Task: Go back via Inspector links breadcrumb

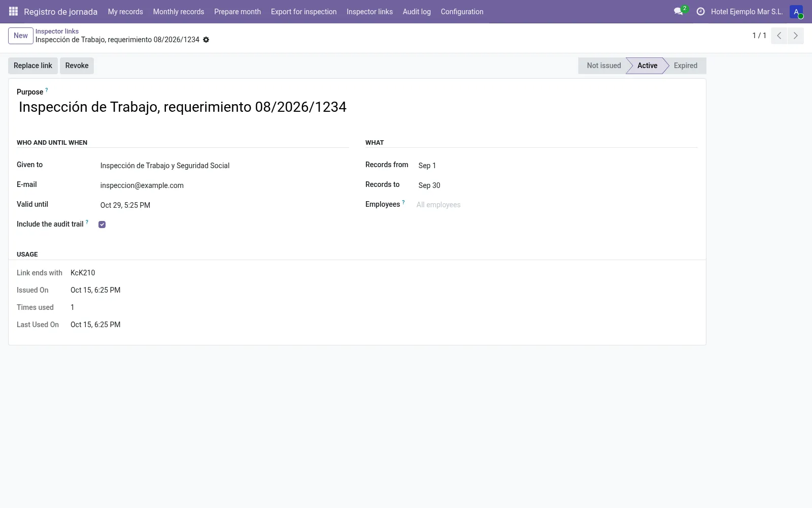Action: [57, 31]
